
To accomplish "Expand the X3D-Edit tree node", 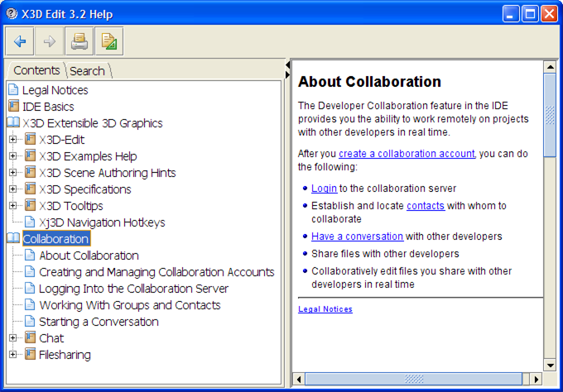I will pos(13,140).
